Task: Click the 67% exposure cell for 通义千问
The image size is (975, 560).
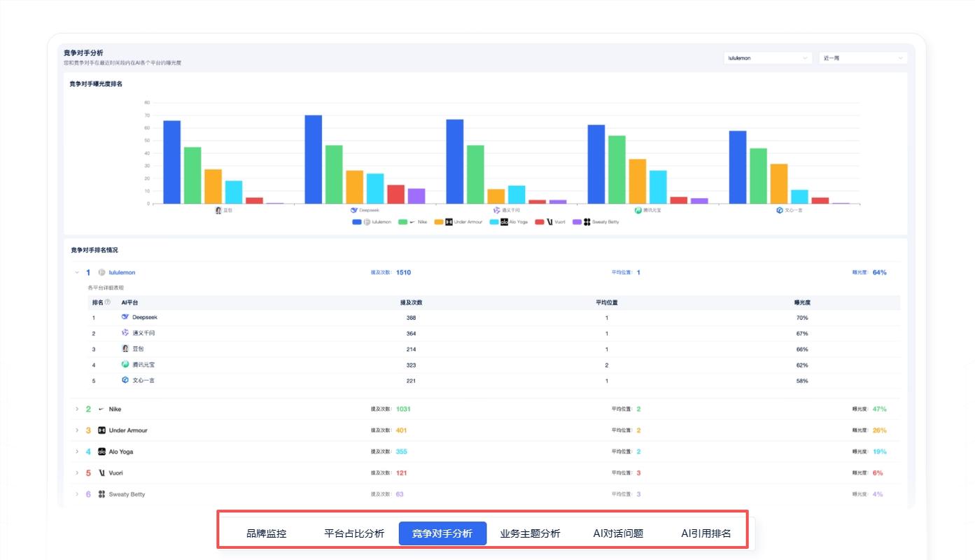Action: [x=802, y=333]
